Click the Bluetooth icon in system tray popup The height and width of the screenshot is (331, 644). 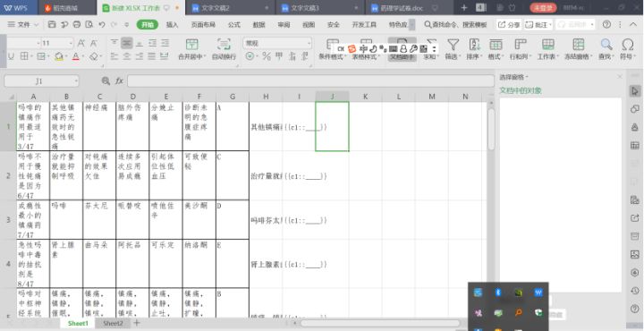tap(498, 293)
